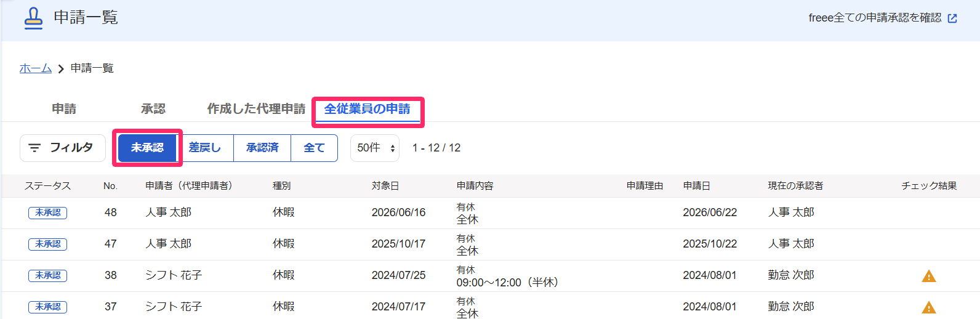Click 休暇 type in row 48

pyautogui.click(x=284, y=212)
